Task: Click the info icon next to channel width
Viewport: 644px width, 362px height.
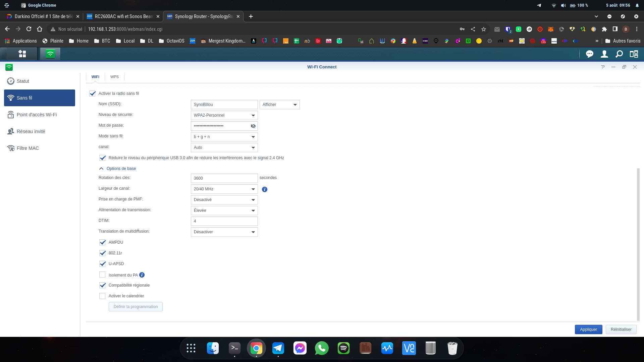Action: pyautogui.click(x=265, y=189)
